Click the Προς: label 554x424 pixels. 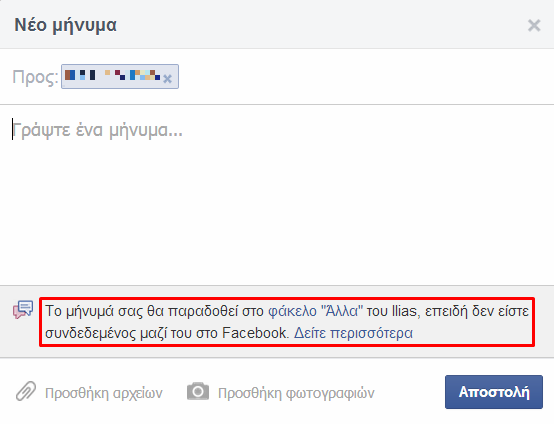pos(35,77)
